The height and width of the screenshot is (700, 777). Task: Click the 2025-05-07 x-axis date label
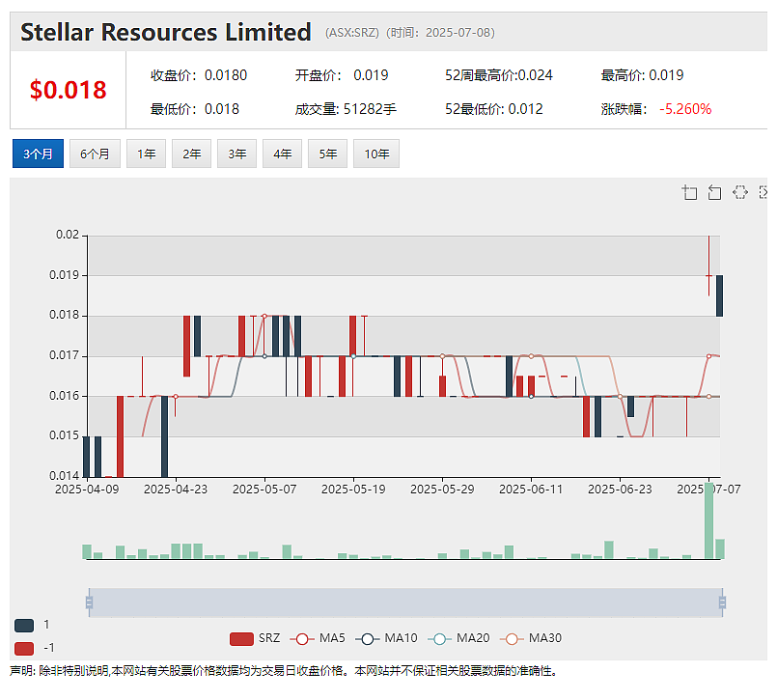[x=264, y=490]
